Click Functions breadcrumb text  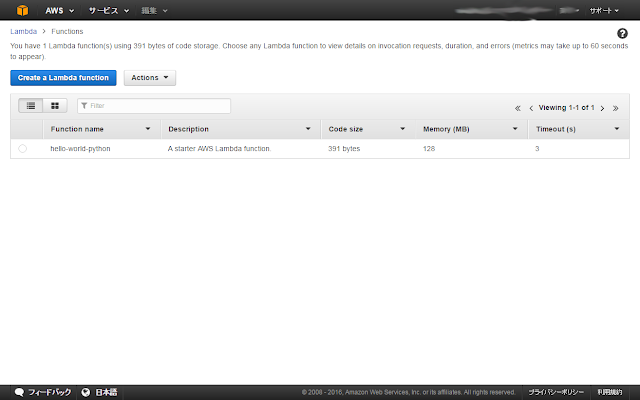67,31
